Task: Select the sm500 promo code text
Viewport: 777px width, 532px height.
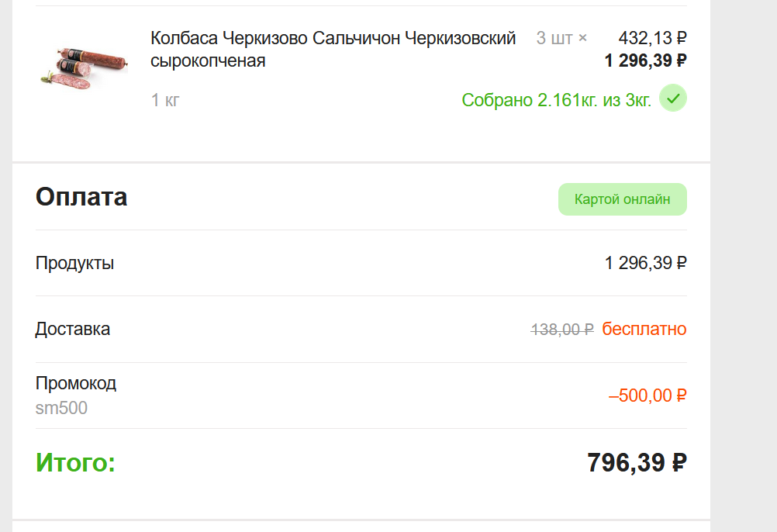Action: tap(61, 408)
